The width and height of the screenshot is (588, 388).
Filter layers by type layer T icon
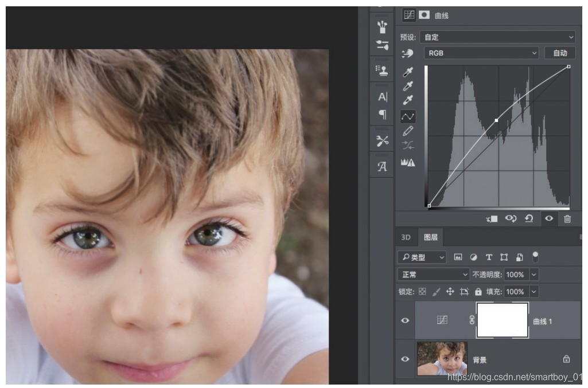point(489,257)
